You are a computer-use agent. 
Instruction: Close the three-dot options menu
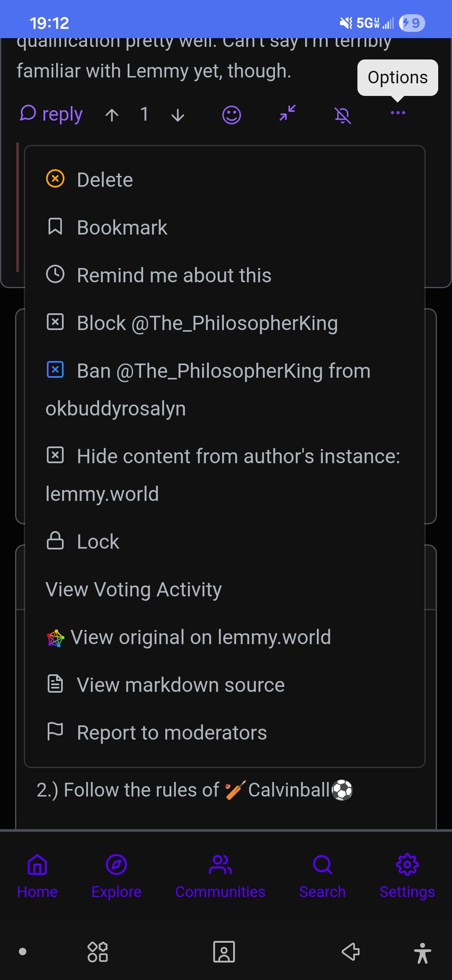(398, 113)
